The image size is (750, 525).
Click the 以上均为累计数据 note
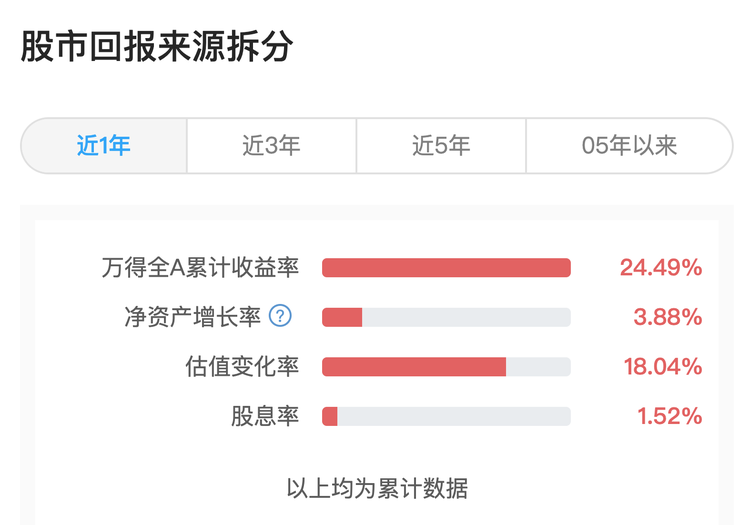pyautogui.click(x=377, y=489)
